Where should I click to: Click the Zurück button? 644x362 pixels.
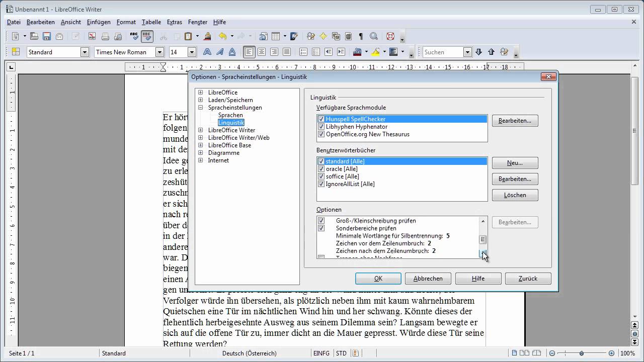(x=528, y=279)
